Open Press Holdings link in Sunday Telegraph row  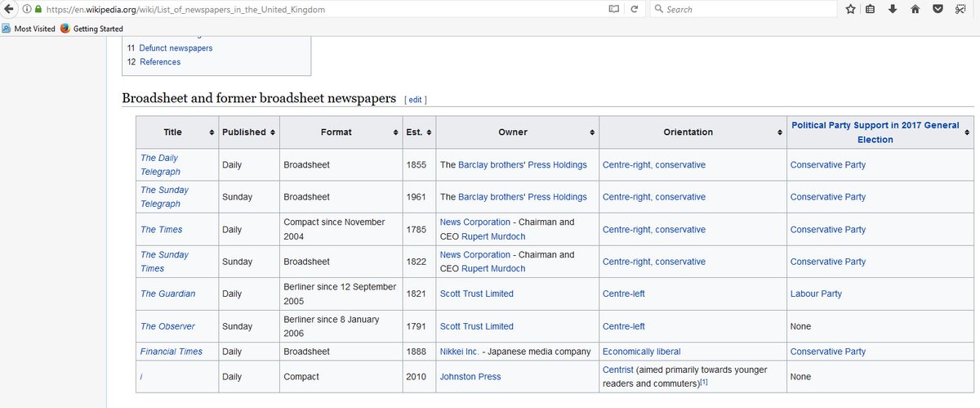pos(557,197)
